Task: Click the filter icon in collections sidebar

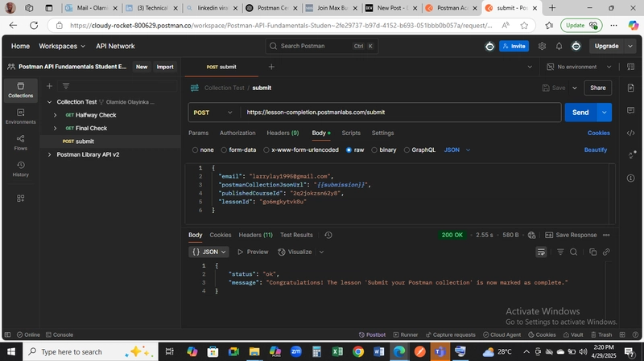Action: 66,86
